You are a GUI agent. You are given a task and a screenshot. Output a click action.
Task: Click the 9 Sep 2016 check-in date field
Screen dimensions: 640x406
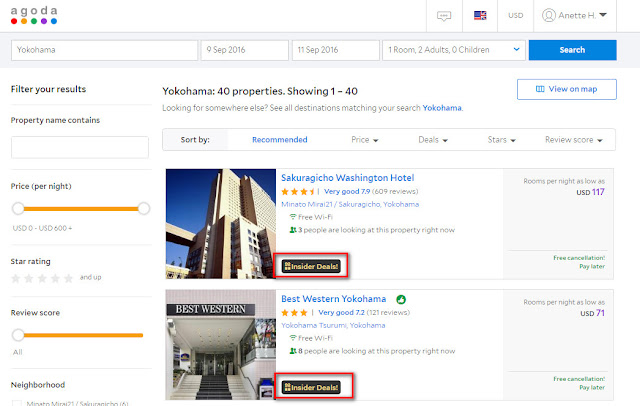244,50
